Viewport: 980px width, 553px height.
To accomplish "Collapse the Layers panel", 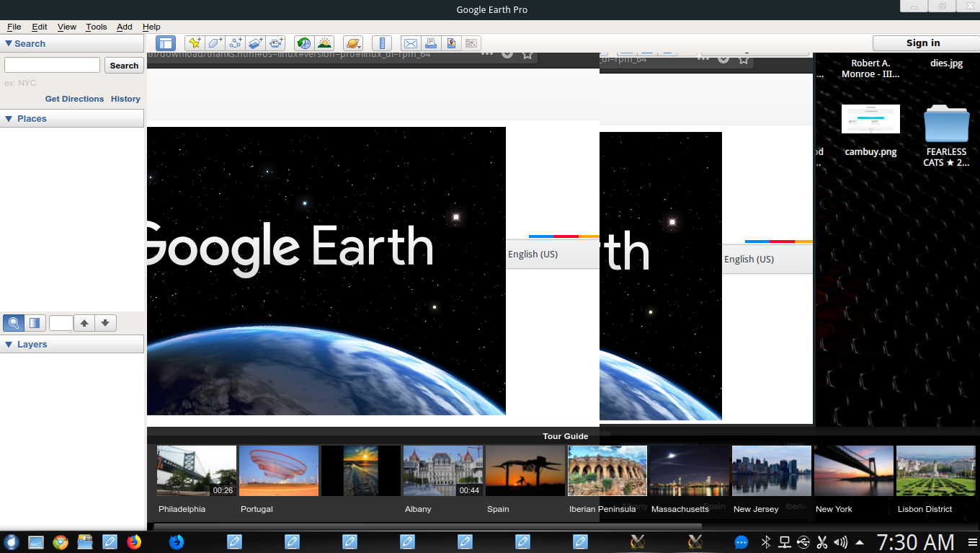I will pos(9,345).
